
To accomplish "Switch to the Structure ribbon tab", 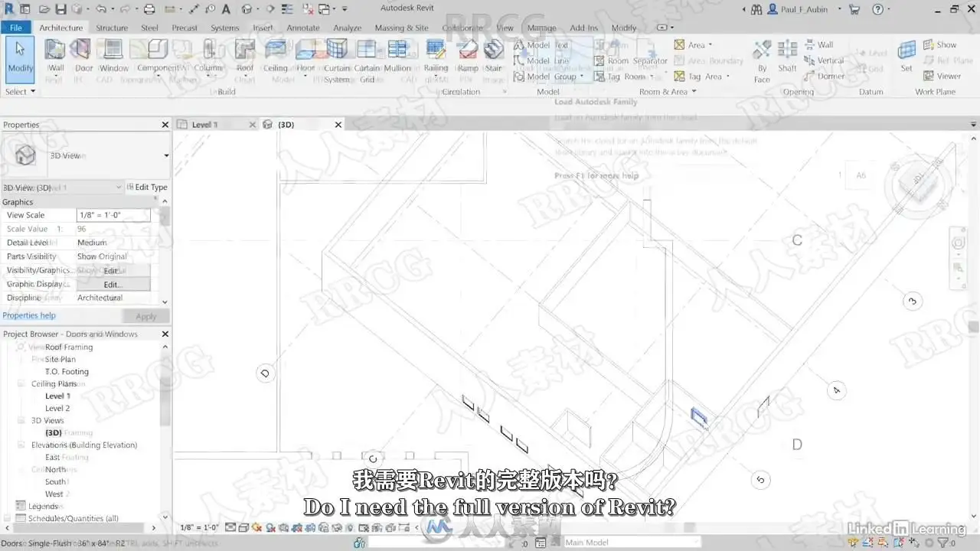I will (x=112, y=28).
